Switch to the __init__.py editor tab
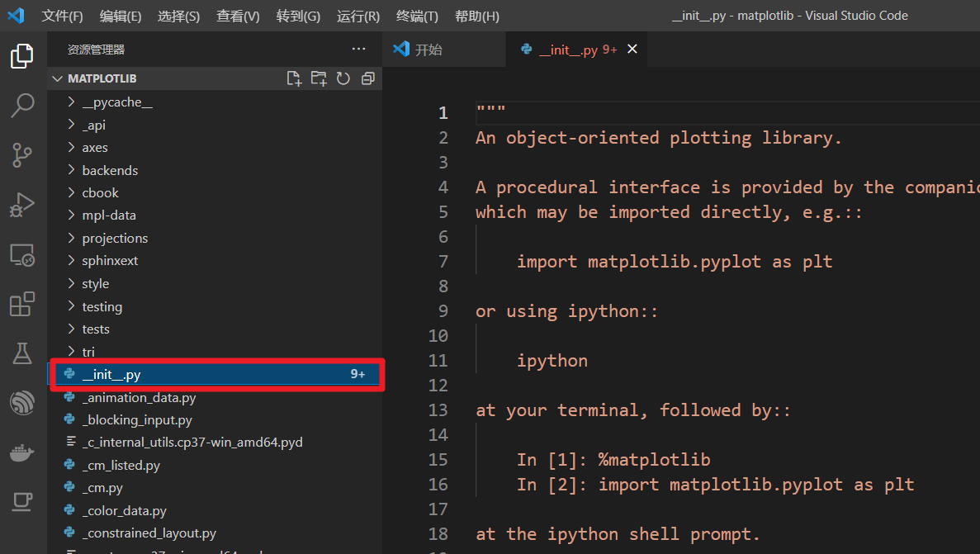Viewport: 980px width, 554px height. pos(576,50)
